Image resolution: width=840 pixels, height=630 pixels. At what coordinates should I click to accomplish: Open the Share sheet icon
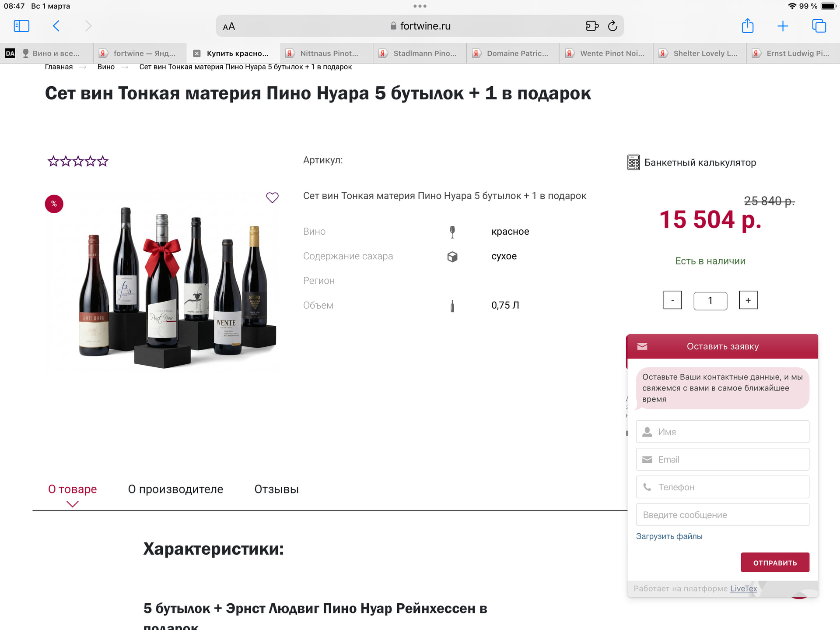(747, 26)
